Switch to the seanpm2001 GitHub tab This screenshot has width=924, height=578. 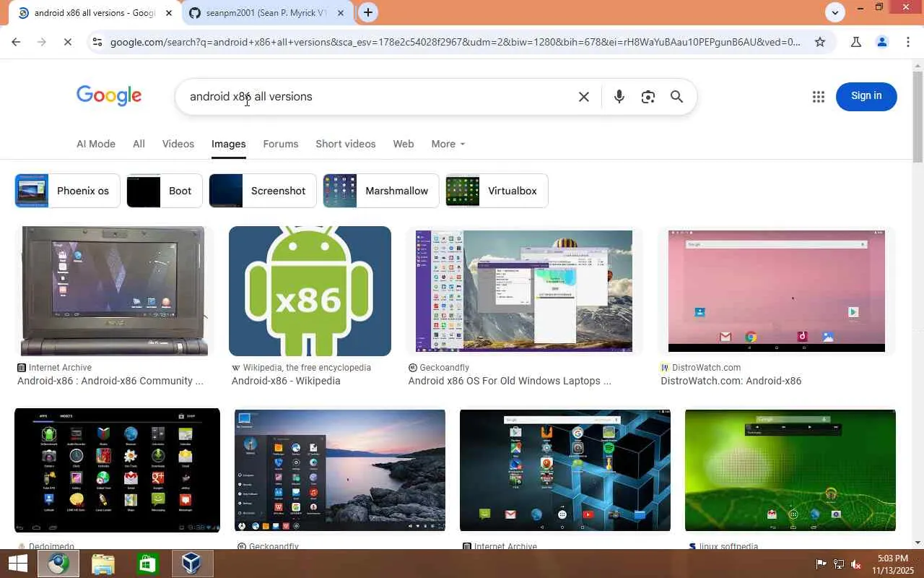click(x=266, y=13)
